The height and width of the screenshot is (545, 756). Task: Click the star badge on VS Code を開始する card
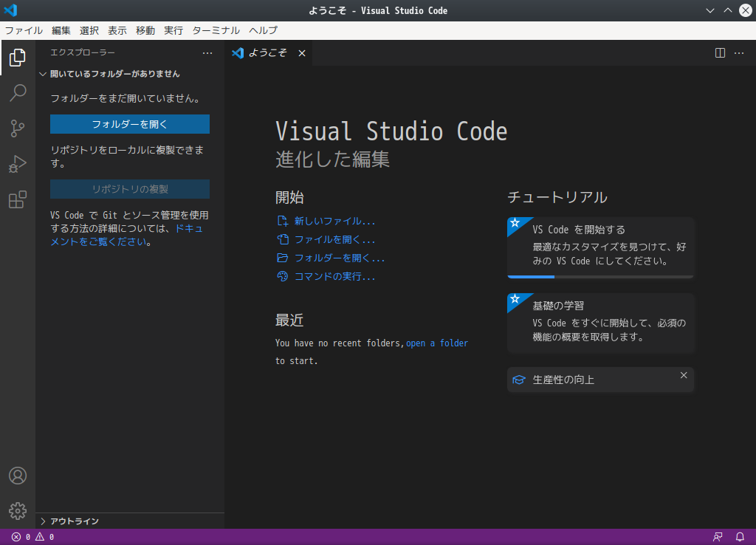pyautogui.click(x=515, y=223)
